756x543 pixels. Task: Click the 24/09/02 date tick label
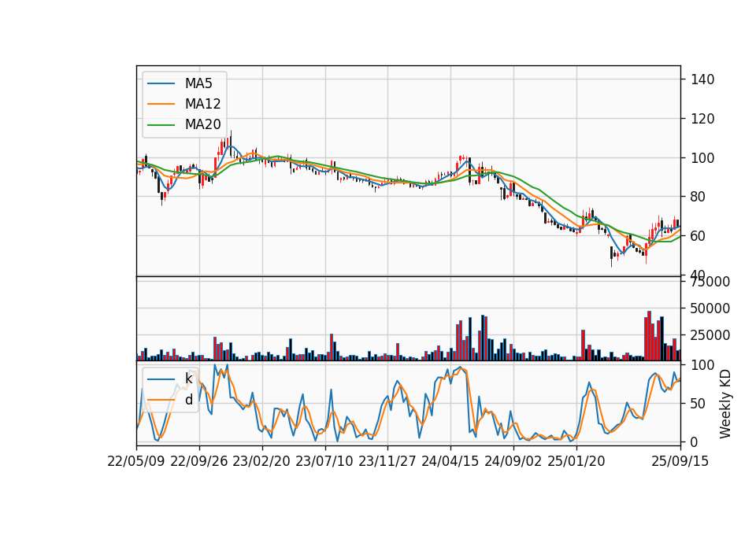[x=513, y=461]
